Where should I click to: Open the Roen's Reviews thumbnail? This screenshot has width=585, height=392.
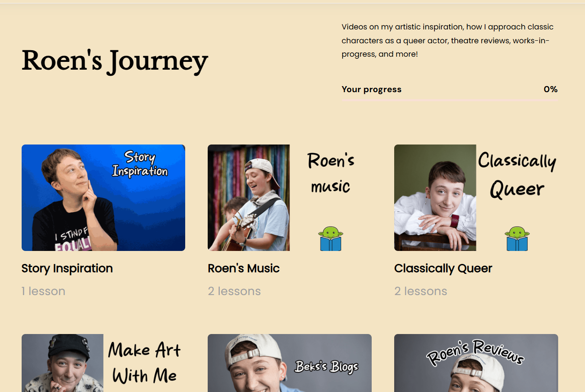[476, 363]
